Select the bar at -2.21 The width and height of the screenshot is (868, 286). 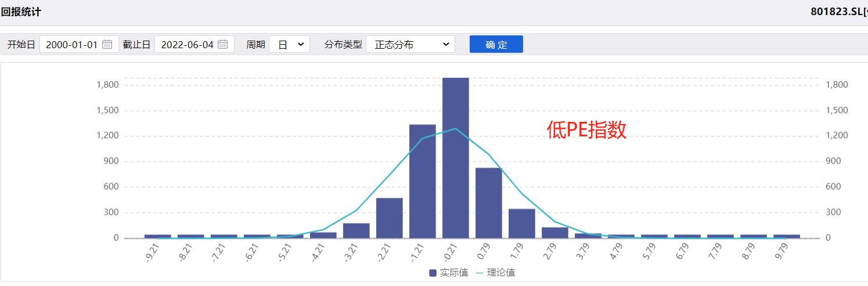click(390, 218)
